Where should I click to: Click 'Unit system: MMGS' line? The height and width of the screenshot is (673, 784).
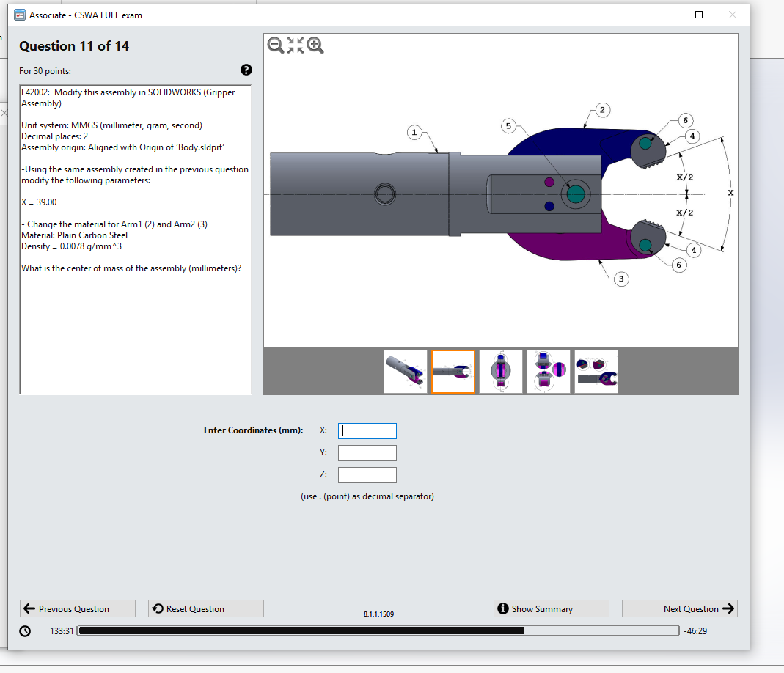(x=112, y=125)
